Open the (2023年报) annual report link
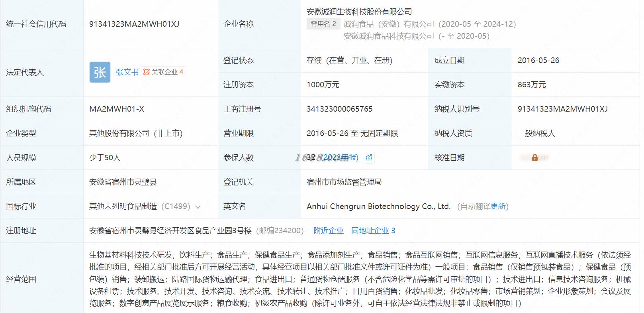 coord(339,157)
